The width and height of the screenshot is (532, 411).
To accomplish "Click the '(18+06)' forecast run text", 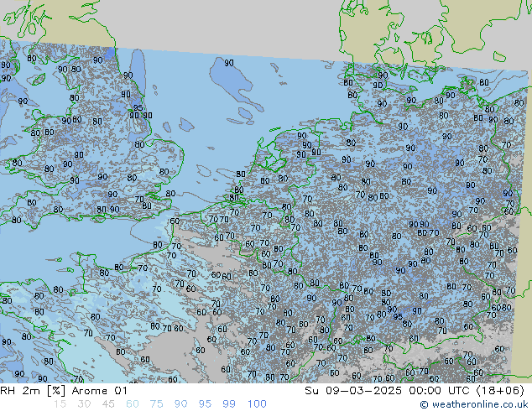I will pyautogui.click(x=500, y=391).
